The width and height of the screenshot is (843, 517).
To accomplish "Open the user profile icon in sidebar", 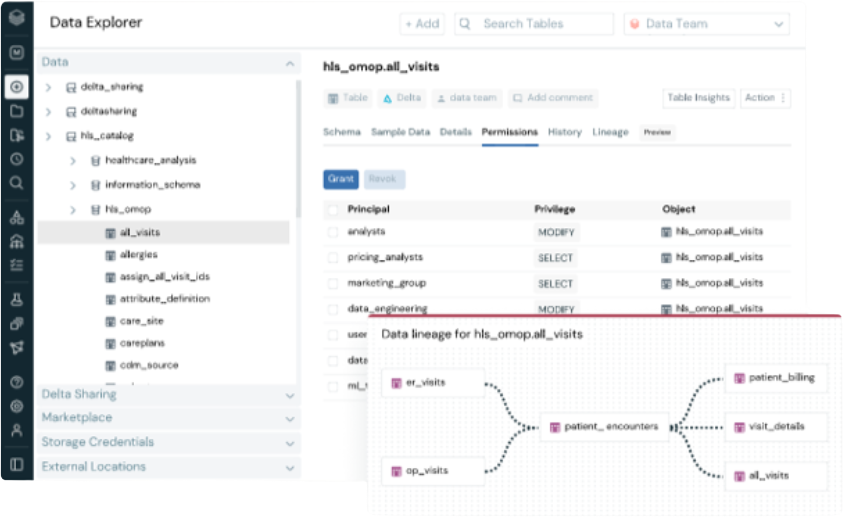I will tap(17, 430).
